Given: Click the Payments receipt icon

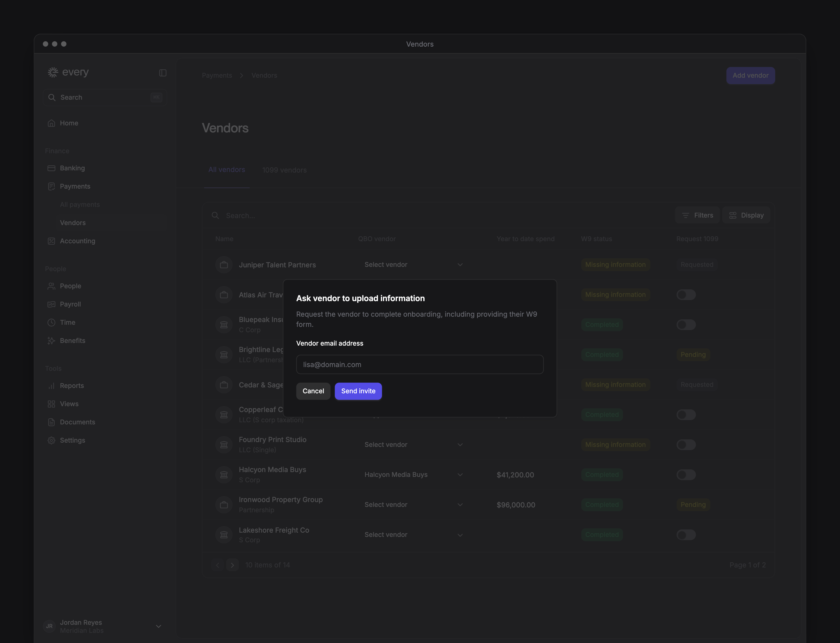Looking at the screenshot, I should 51,186.
